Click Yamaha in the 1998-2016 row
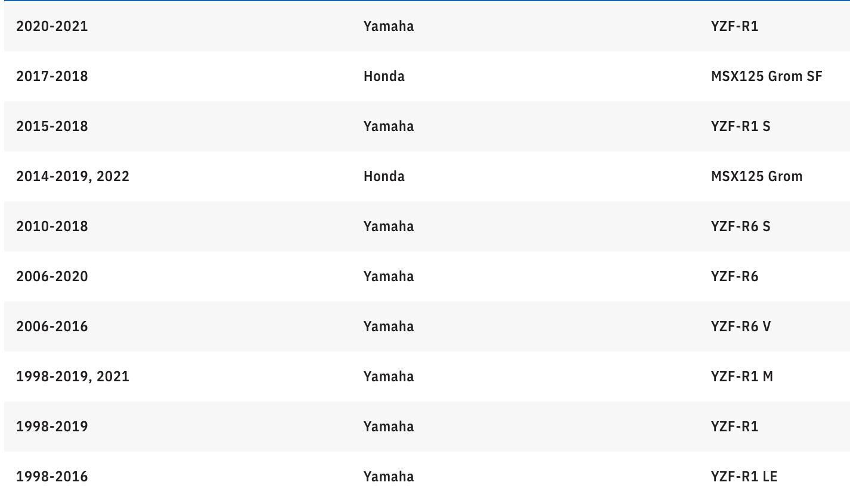850x504 pixels. coord(389,477)
